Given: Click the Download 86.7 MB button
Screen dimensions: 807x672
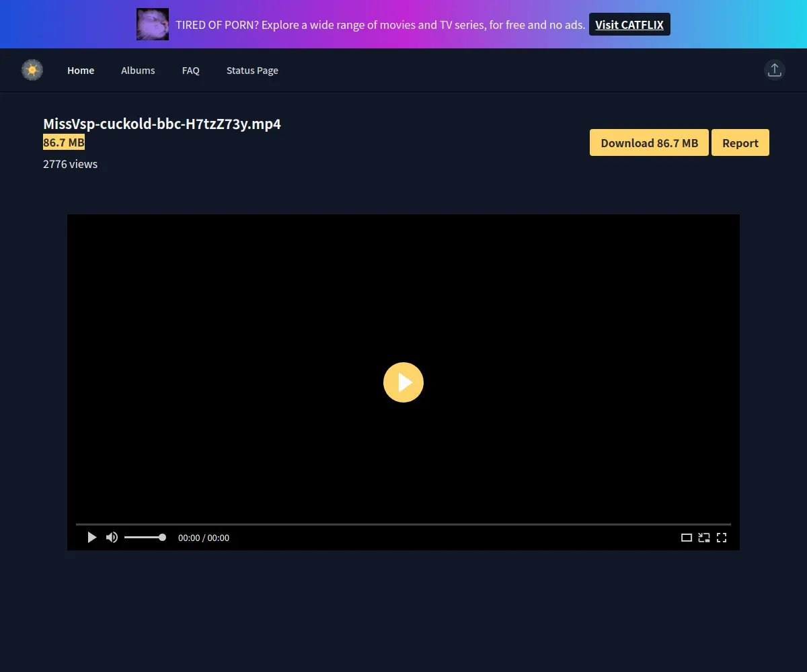Looking at the screenshot, I should [649, 142].
